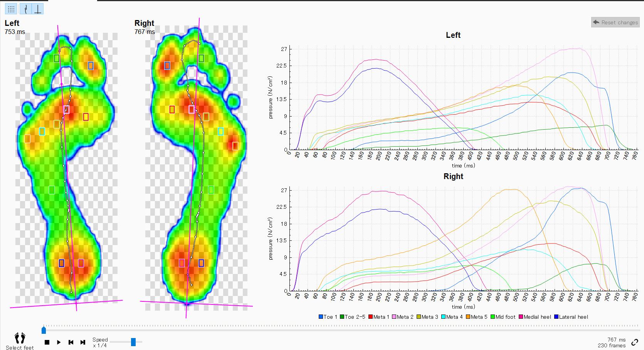
Task: Select left foot Mid foot green zone marker
Action: [x=52, y=190]
